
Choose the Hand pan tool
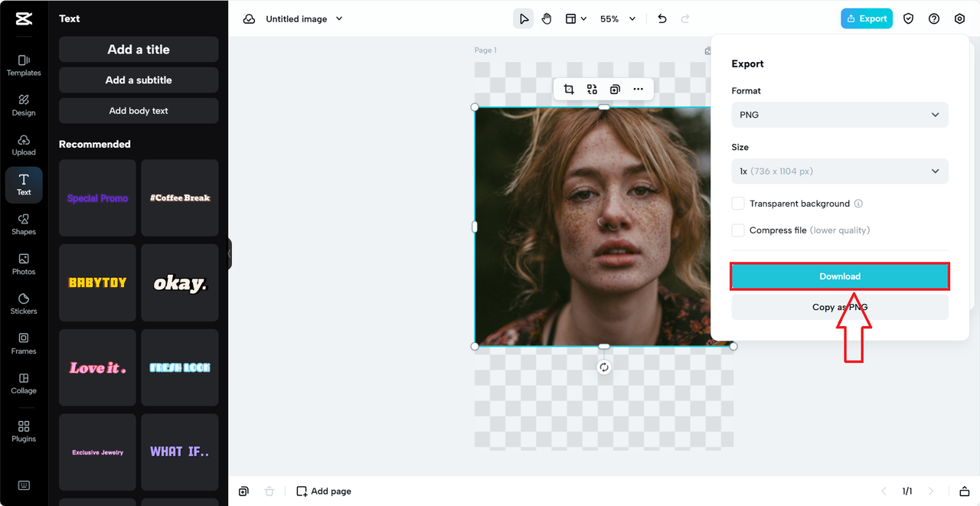(547, 19)
